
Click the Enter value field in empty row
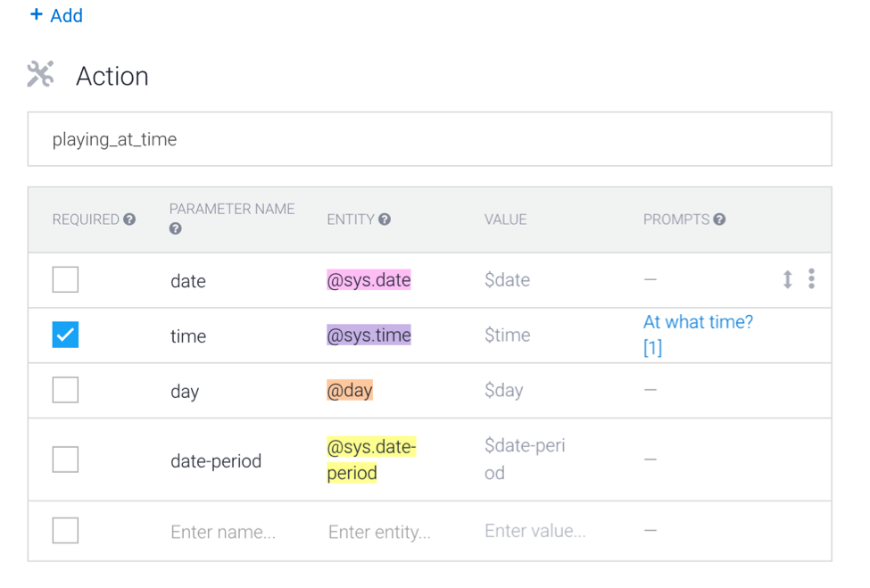[x=534, y=531]
